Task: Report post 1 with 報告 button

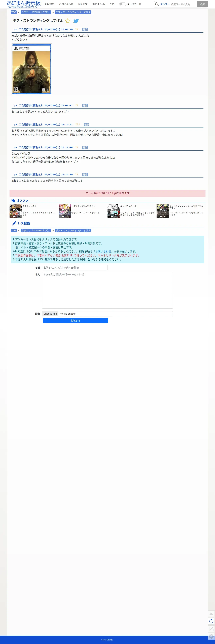Action: pos(85,29)
